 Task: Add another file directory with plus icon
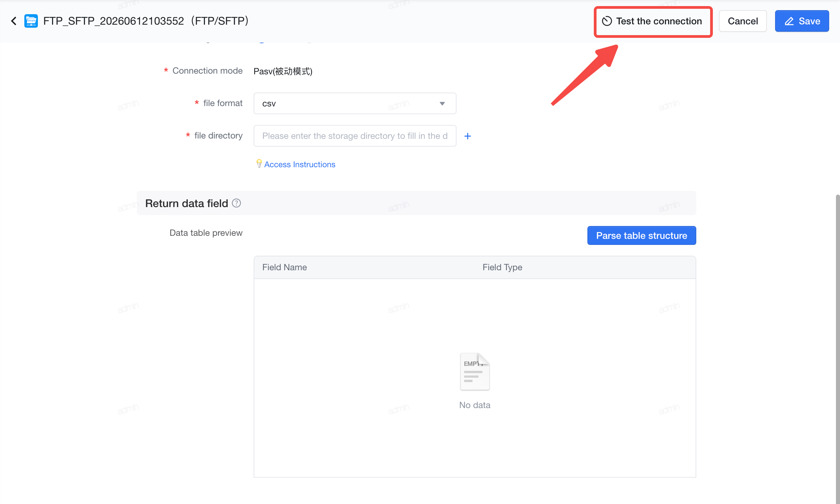coord(467,136)
